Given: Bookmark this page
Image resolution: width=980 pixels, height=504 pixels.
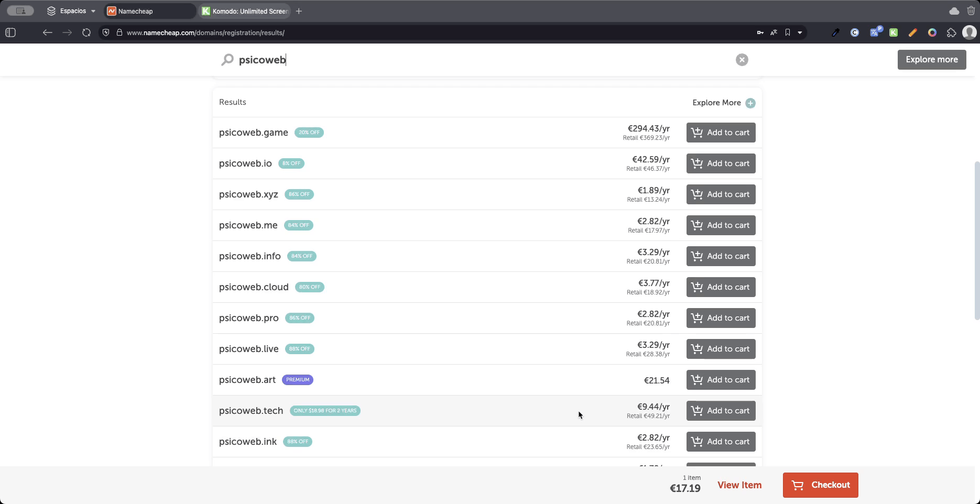Looking at the screenshot, I should (787, 32).
